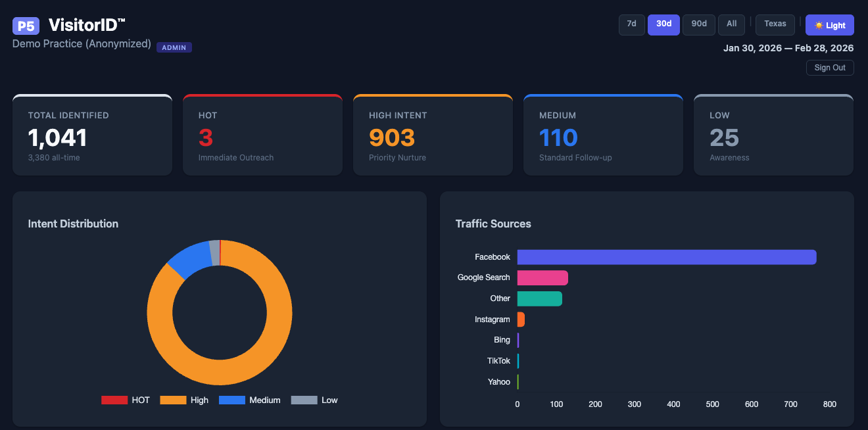Select the 30d filter button

coord(663,24)
